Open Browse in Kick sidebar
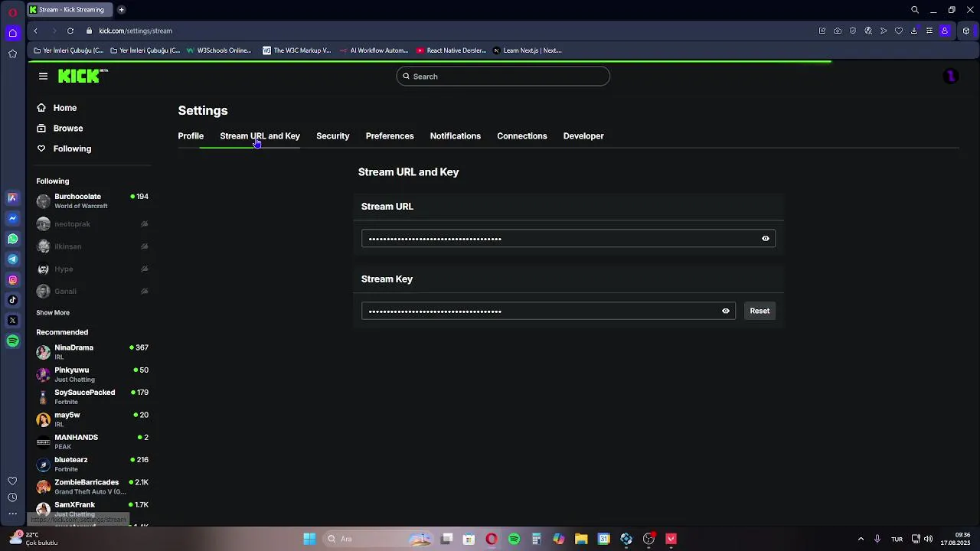Image resolution: width=980 pixels, height=551 pixels. pyautogui.click(x=60, y=129)
